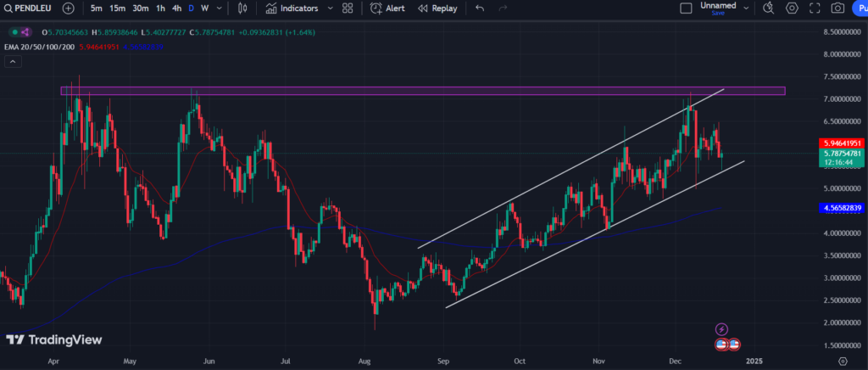Image resolution: width=868 pixels, height=370 pixels.
Task: Select the 30m timeframe
Action: (141, 8)
